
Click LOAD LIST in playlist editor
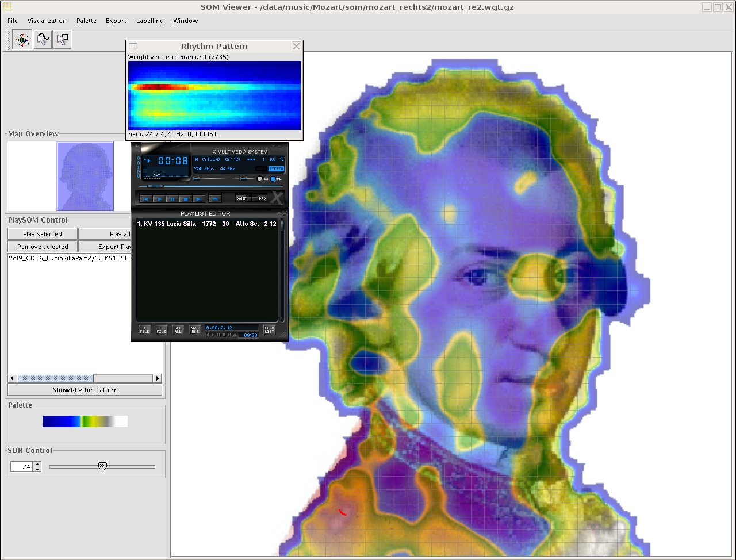(x=269, y=330)
